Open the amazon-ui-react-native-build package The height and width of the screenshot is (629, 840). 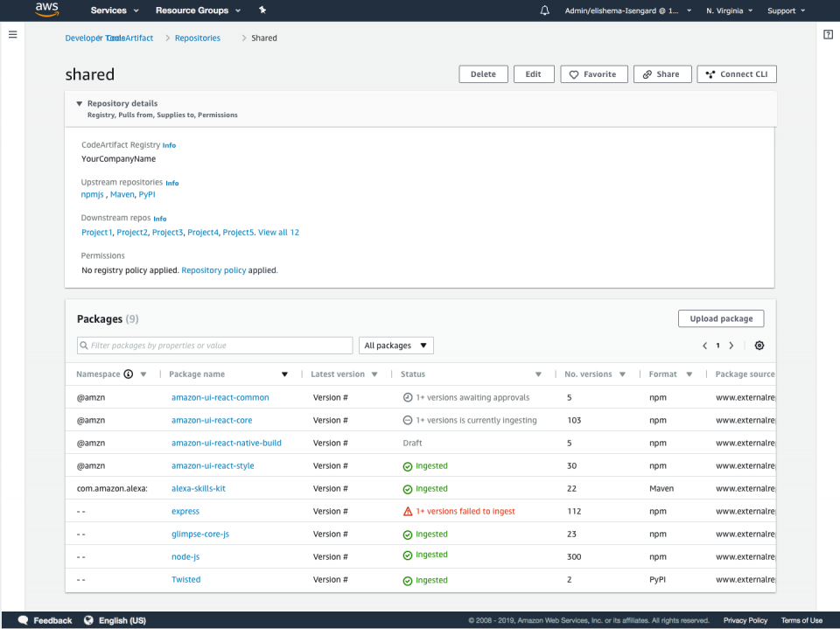tap(226, 443)
